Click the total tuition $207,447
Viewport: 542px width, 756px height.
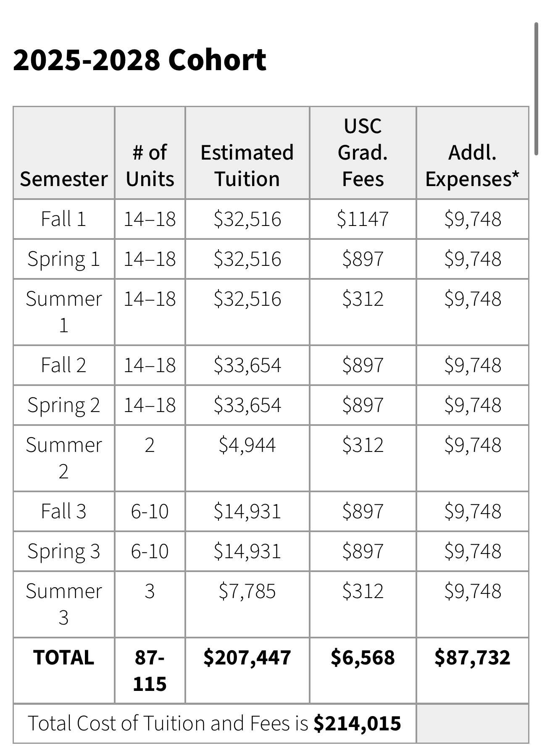[247, 657]
